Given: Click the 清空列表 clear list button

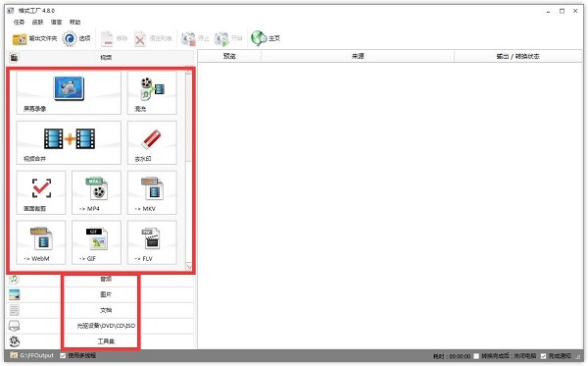Looking at the screenshot, I should pyautogui.click(x=153, y=38).
